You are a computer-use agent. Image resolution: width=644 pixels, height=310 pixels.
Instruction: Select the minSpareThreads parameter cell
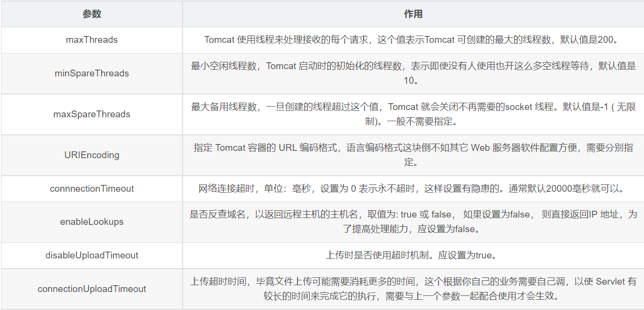92,73
